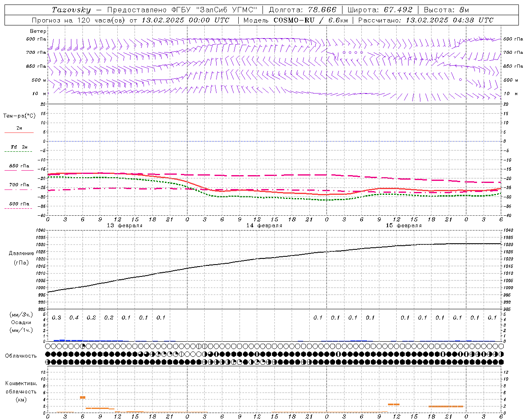Click the '0.3' precipitation value

tap(57, 318)
